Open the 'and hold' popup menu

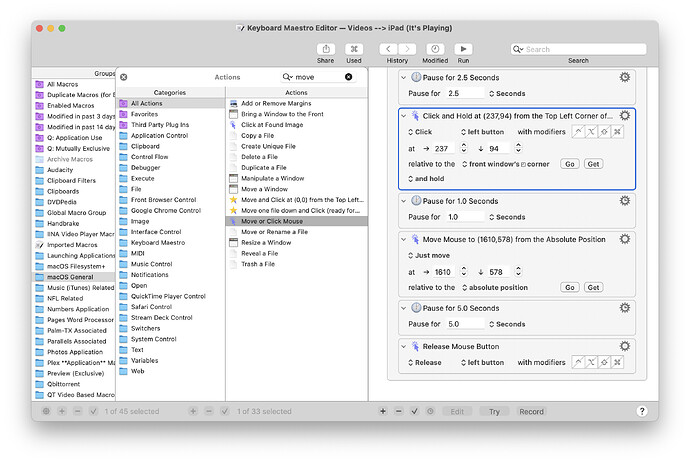pyautogui.click(x=426, y=179)
